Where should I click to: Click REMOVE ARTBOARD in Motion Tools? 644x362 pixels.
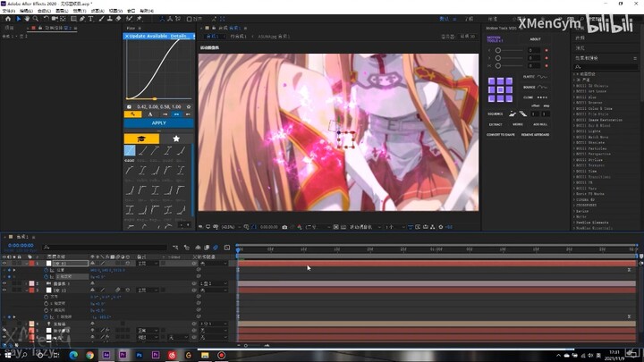coord(535,135)
